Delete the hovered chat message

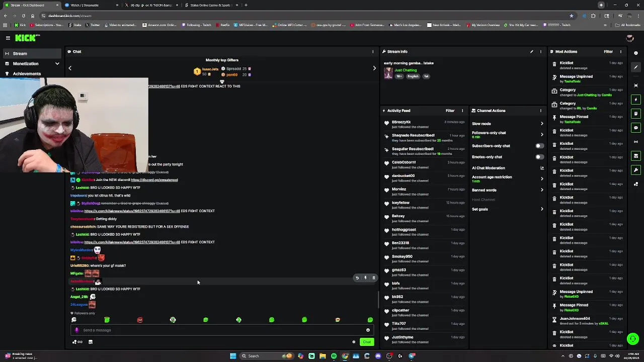click(x=373, y=278)
